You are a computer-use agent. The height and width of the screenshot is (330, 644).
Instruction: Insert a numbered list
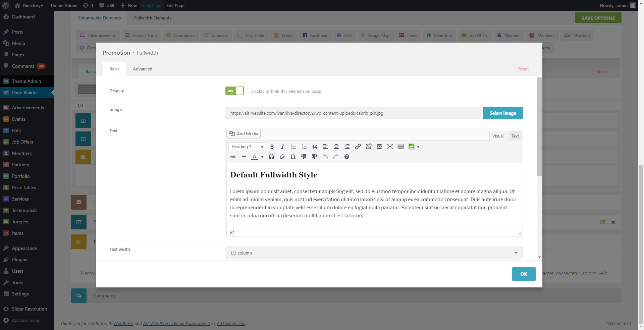[x=304, y=147]
